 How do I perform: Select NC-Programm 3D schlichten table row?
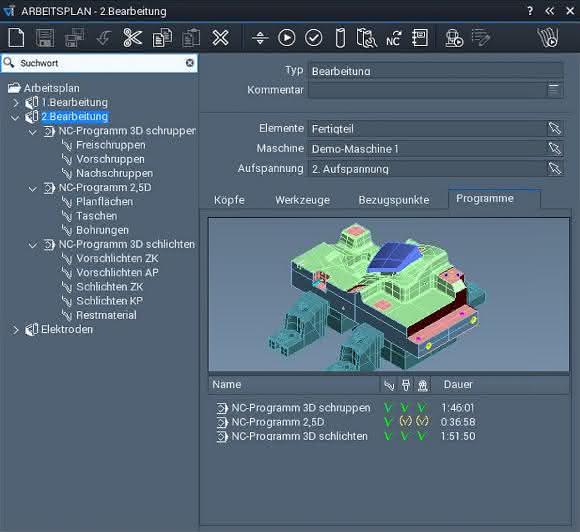click(345, 436)
